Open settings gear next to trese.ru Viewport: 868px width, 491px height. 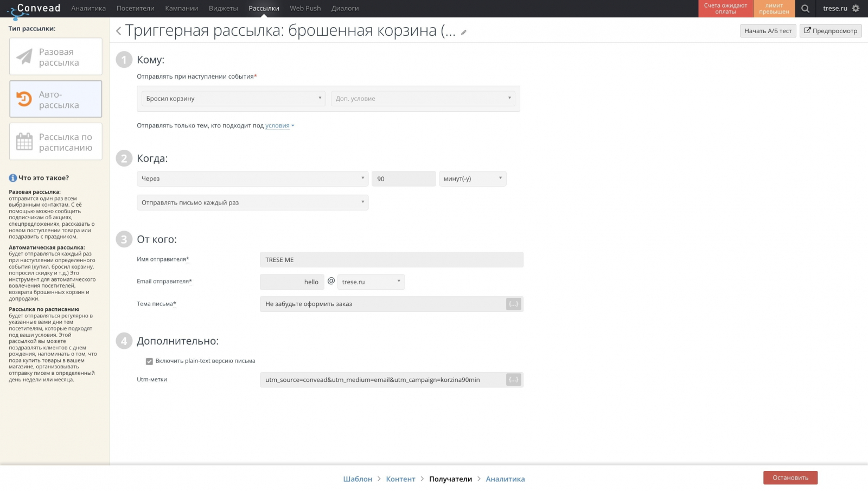[x=856, y=9]
